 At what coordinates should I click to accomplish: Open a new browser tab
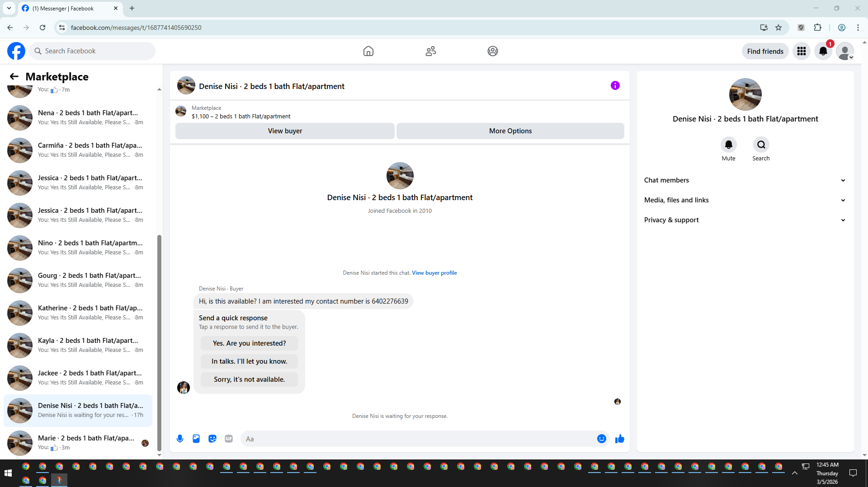coord(132,8)
